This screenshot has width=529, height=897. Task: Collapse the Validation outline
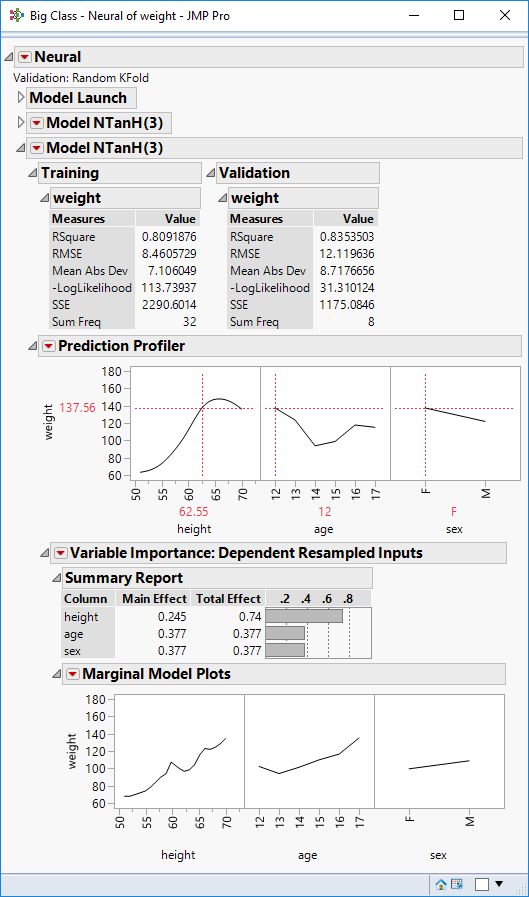[210, 173]
